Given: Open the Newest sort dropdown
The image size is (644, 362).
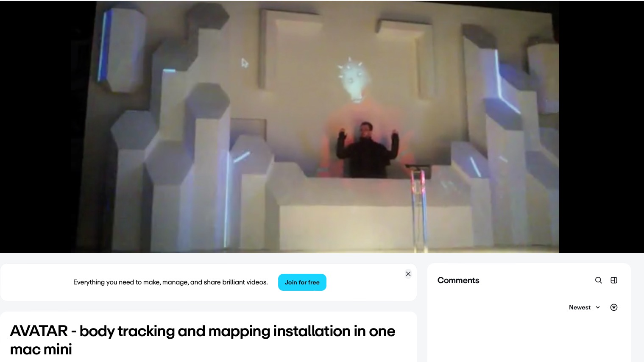Looking at the screenshot, I should (x=584, y=307).
